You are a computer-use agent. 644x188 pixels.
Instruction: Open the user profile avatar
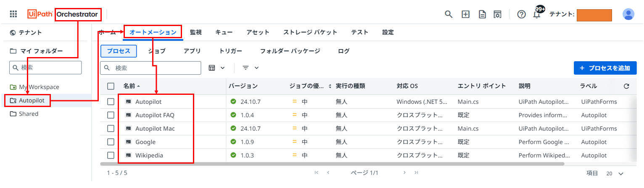coord(628,14)
